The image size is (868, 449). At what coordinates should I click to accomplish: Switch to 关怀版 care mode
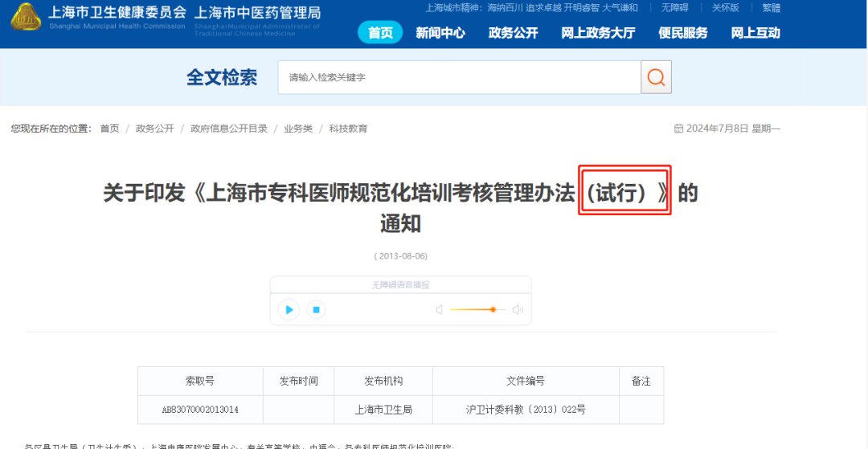click(x=725, y=8)
